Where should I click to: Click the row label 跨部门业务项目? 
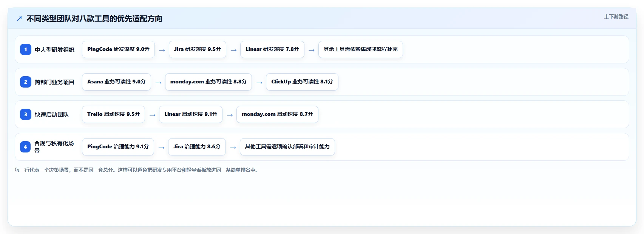[x=54, y=82]
